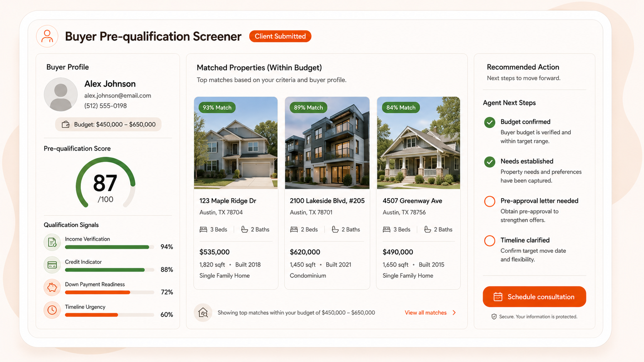Click the phone number (512) 555-0198

point(106,106)
